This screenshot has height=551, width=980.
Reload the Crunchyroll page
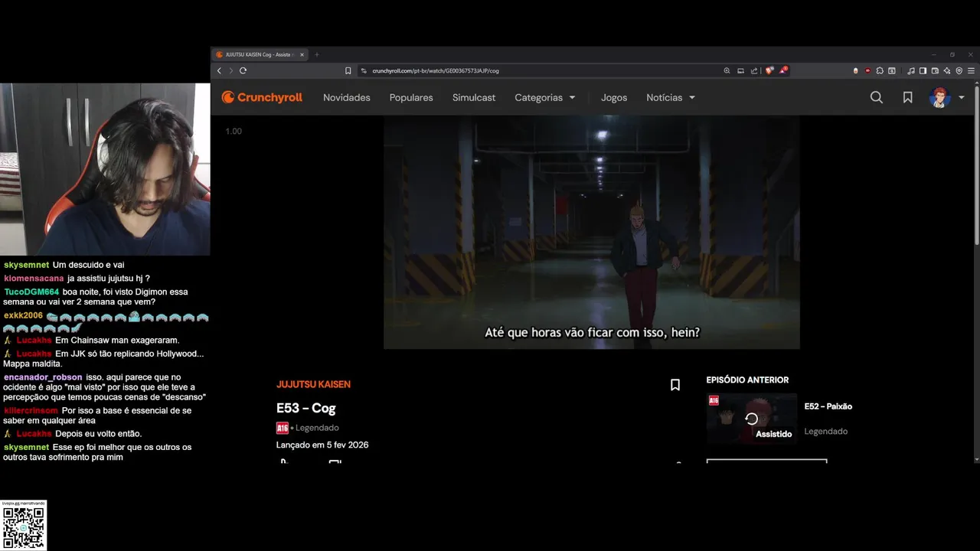coord(243,70)
